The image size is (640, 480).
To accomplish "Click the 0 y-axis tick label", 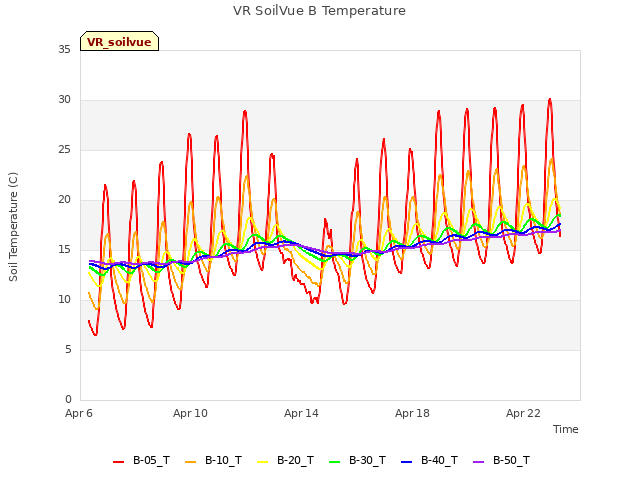I will pyautogui.click(x=68, y=400).
